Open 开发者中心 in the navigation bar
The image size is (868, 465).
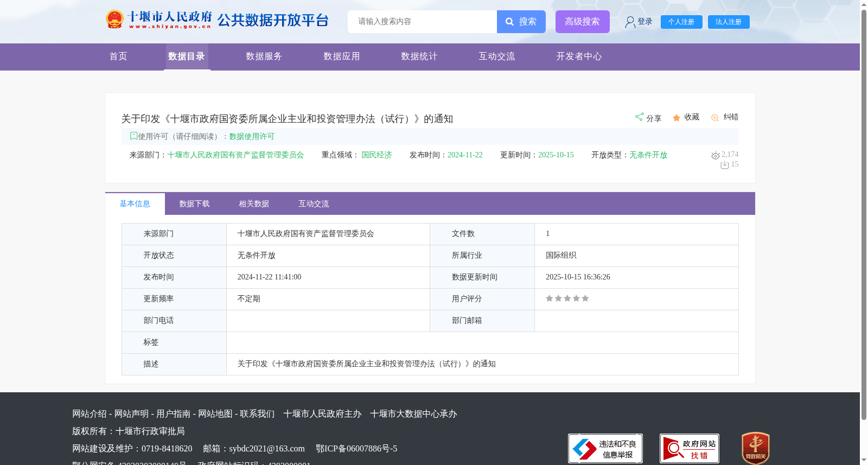pyautogui.click(x=579, y=56)
